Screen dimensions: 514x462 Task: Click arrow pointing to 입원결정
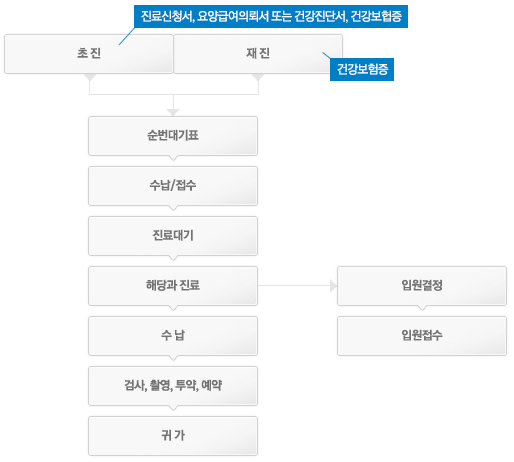pos(333,286)
